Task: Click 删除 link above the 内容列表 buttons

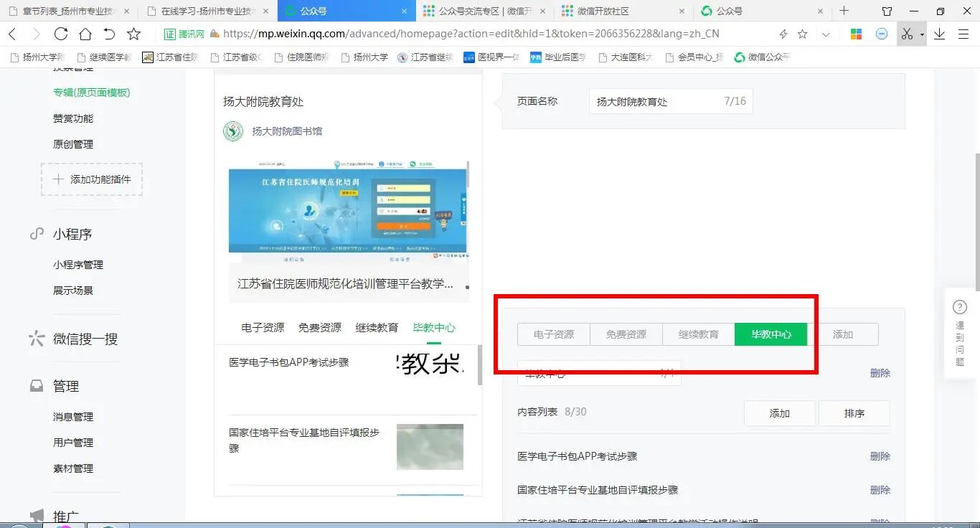Action: (x=880, y=373)
